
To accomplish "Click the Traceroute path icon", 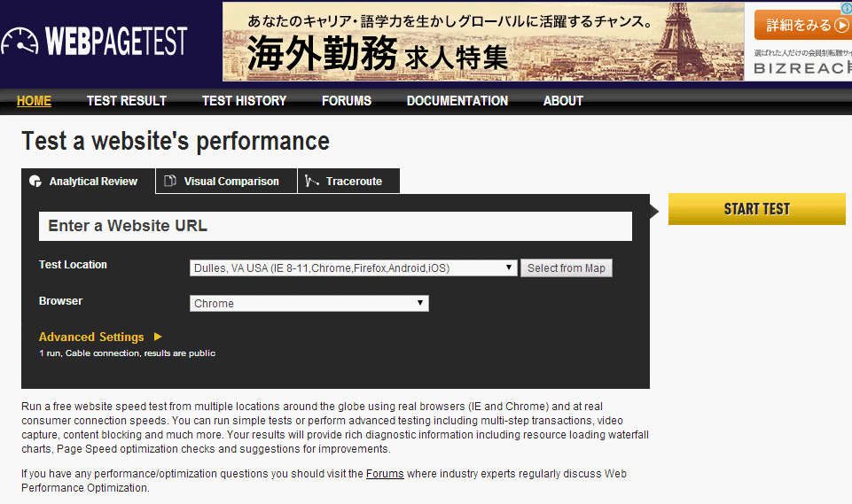I will (x=311, y=181).
